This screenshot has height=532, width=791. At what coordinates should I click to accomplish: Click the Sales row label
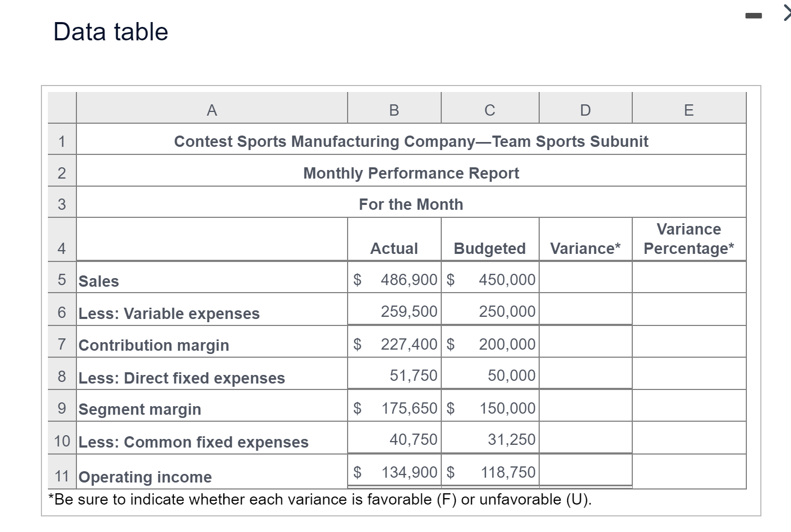98,281
